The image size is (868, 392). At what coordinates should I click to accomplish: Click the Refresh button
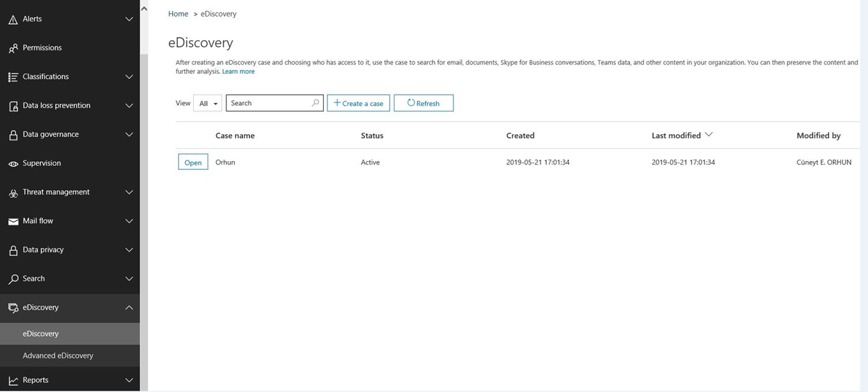424,103
